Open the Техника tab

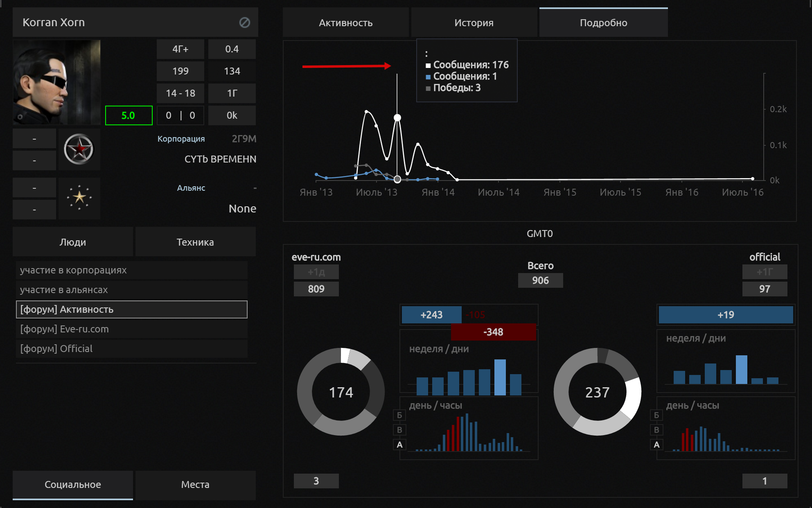click(x=195, y=242)
